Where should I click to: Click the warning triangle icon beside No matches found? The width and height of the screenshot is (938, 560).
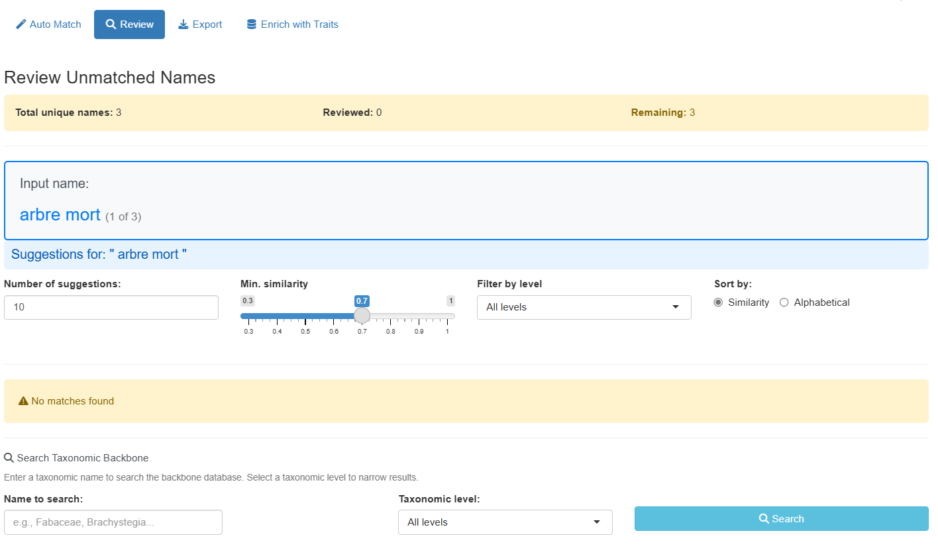tap(23, 401)
